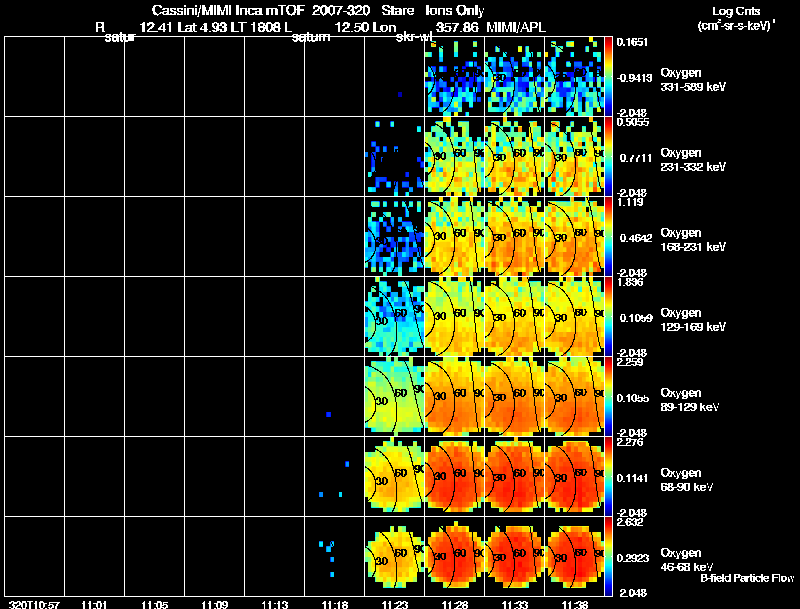Click the '1.119' color scale value
Image resolution: width=800 pixels, height=609 pixels.
click(x=630, y=202)
